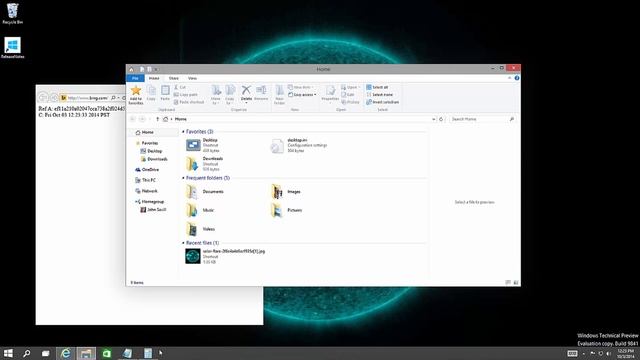Click the Copy button in the ribbon
Image resolution: width=640 pixels, height=360 pixels.
151,93
